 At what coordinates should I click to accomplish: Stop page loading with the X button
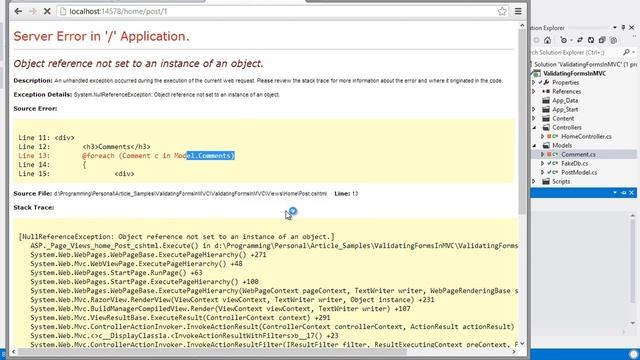tap(47, 11)
